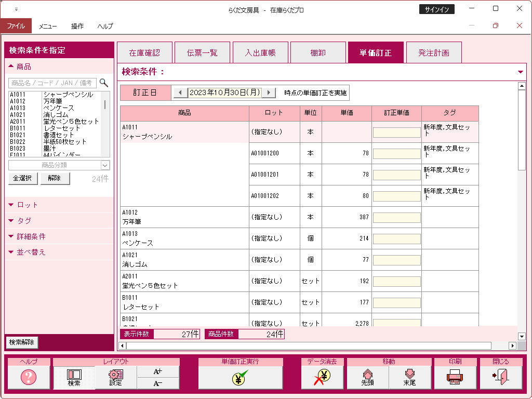Image resolution: width=532 pixels, height=399 pixels.
Task: Click the 解除 button
Action: tap(55, 179)
